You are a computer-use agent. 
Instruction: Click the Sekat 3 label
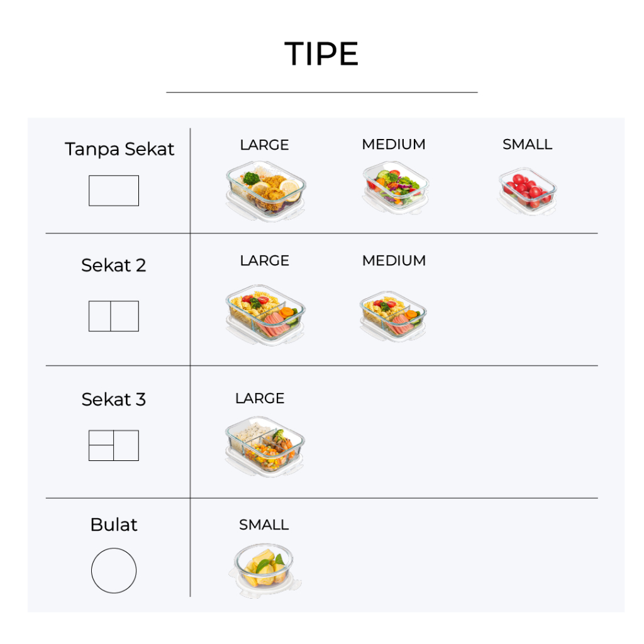coord(113,399)
